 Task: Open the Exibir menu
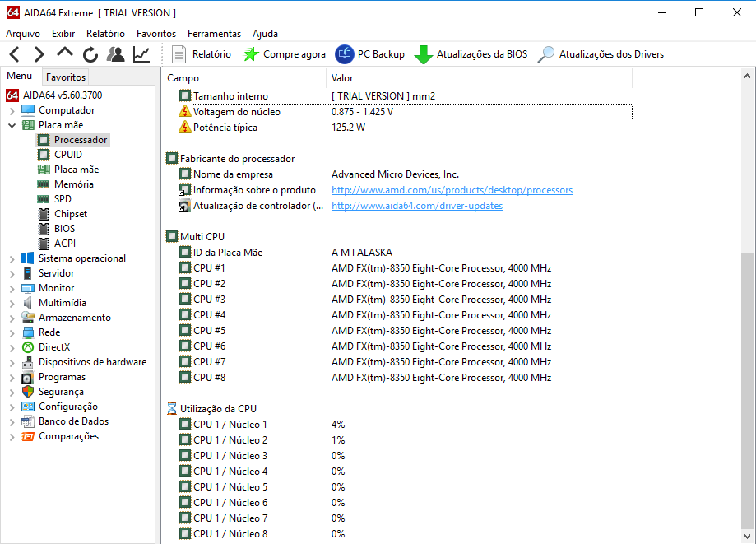click(63, 33)
